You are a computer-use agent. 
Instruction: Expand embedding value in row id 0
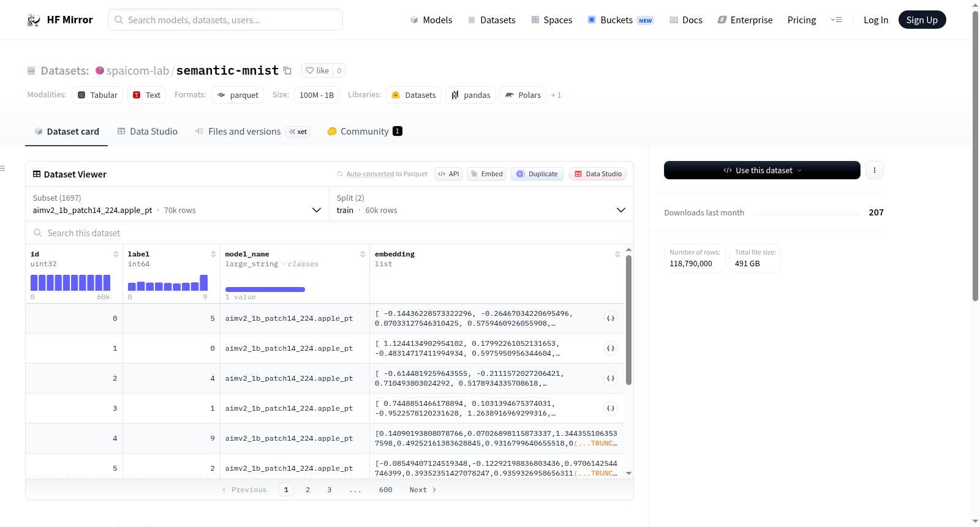tap(611, 318)
